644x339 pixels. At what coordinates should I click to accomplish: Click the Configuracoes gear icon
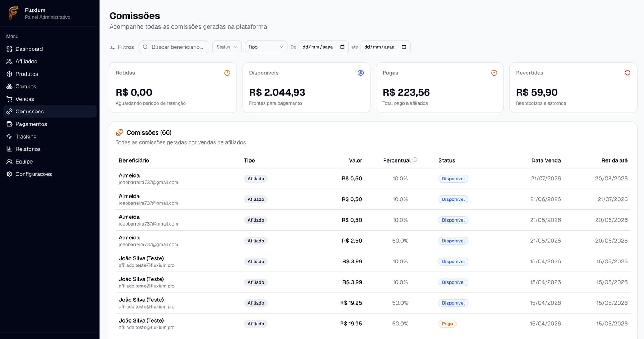click(9, 174)
